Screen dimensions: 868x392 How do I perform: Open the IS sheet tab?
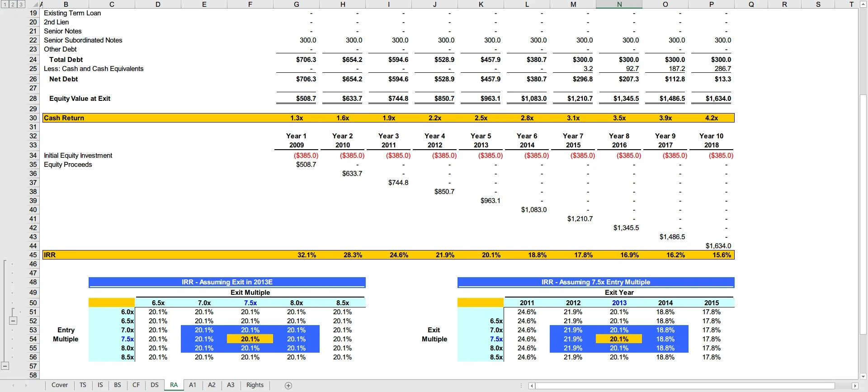tap(100, 385)
